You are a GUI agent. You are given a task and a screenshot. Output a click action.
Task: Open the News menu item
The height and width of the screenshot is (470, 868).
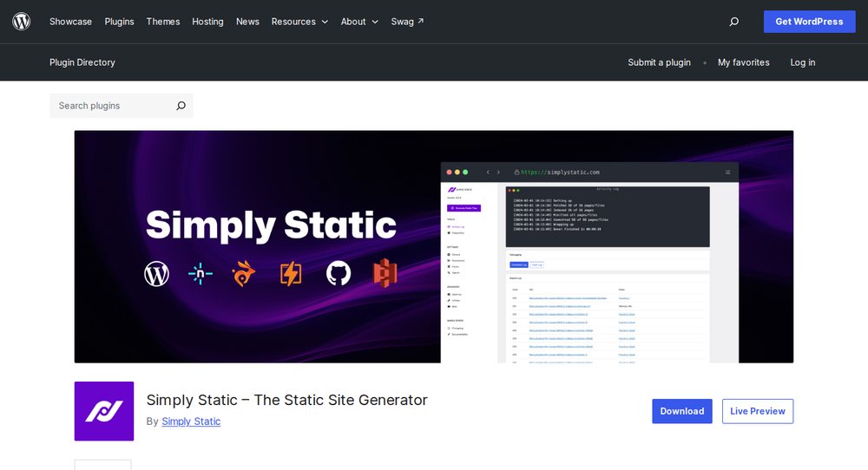click(x=247, y=22)
